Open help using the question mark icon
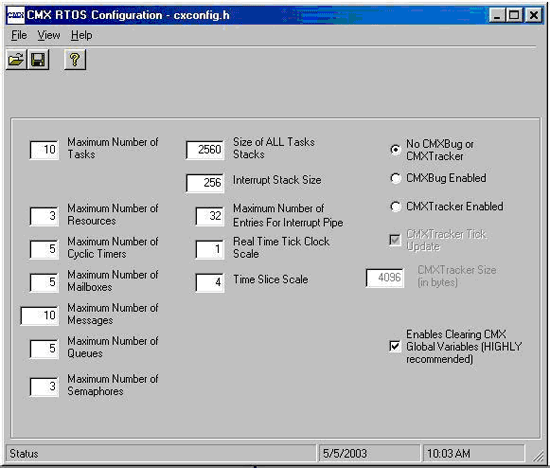The width and height of the screenshot is (550, 468). [x=75, y=60]
